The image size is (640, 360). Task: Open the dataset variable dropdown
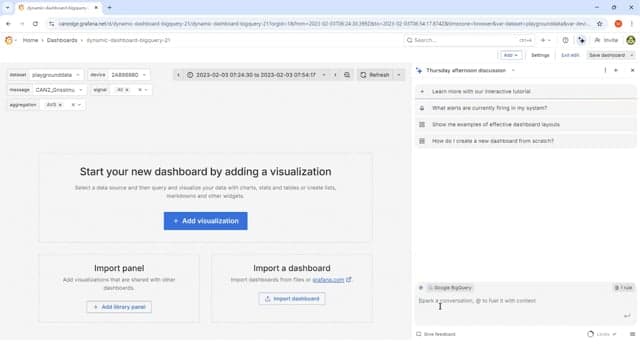(56, 75)
